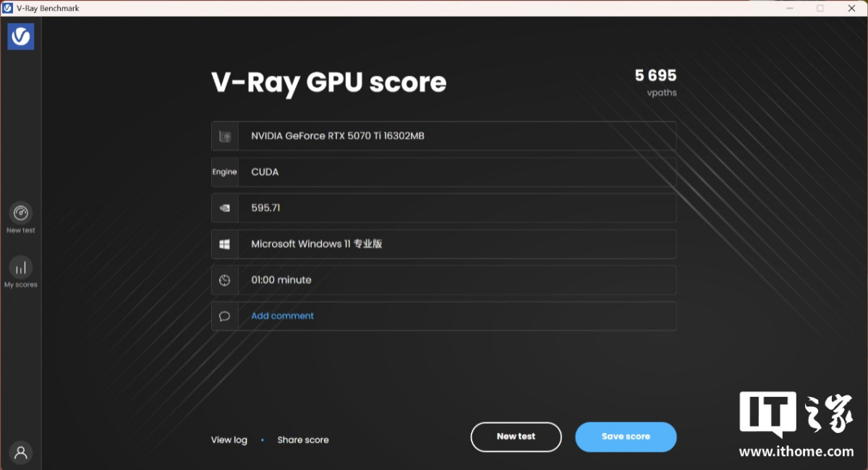Viewport: 868px width, 470px height.
Task: Click the V-Ray logo in the sidebar
Action: pyautogui.click(x=21, y=36)
